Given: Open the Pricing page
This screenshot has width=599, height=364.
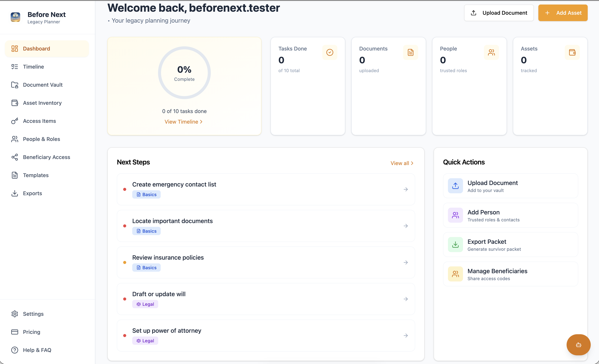Looking at the screenshot, I should [47, 332].
